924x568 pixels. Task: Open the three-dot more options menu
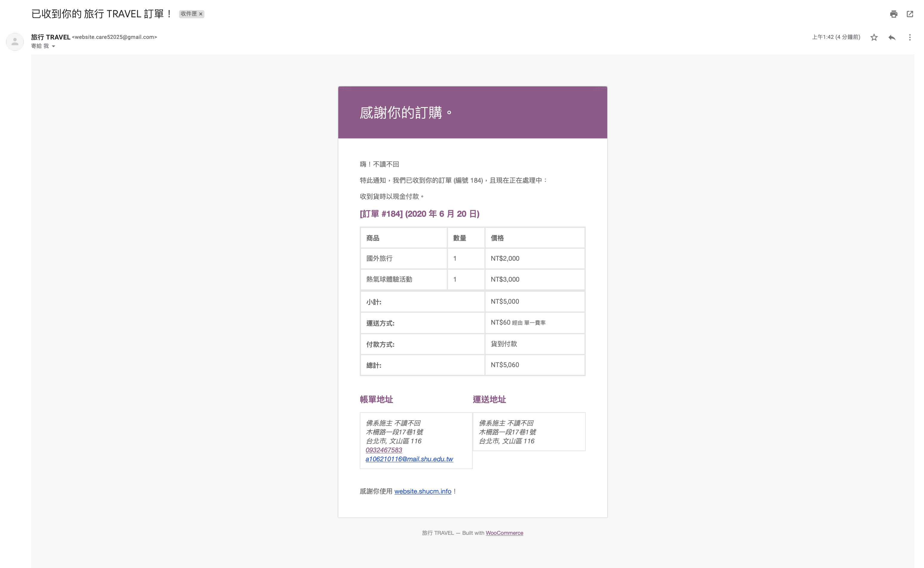coord(909,37)
